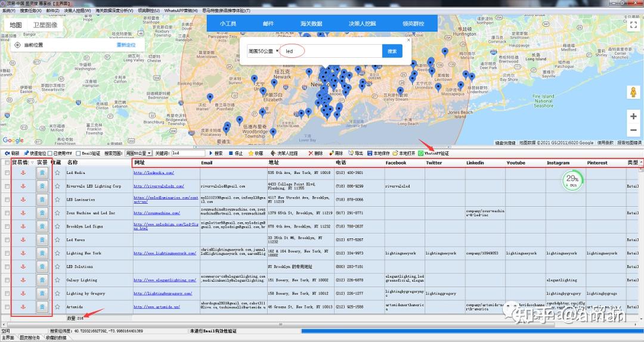Open the 搜索范围 dropdown in toolbar

click(139, 153)
